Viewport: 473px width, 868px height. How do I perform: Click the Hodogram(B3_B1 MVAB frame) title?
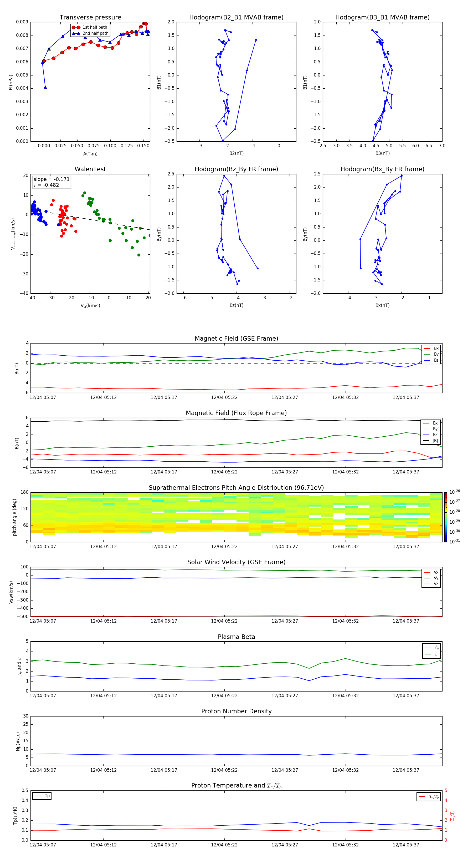tap(382, 17)
